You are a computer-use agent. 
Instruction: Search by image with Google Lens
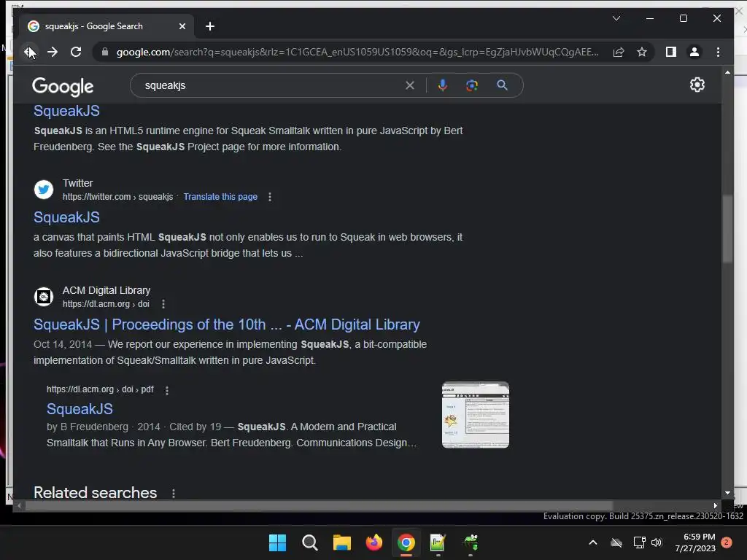[472, 86]
